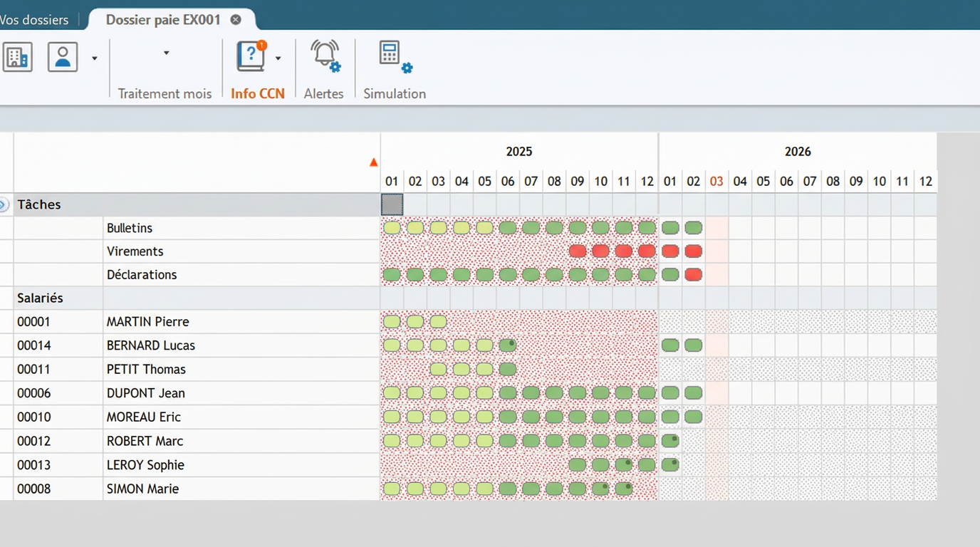Click the red sort triangle in the header
Viewport: 980px width, 547px height.
click(373, 162)
